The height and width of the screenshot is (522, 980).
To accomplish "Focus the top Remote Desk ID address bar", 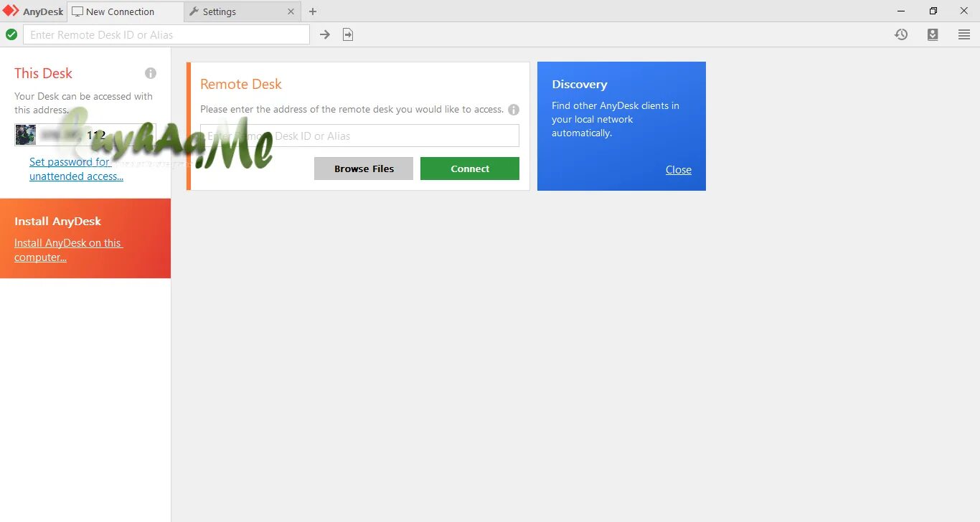I will tap(166, 34).
